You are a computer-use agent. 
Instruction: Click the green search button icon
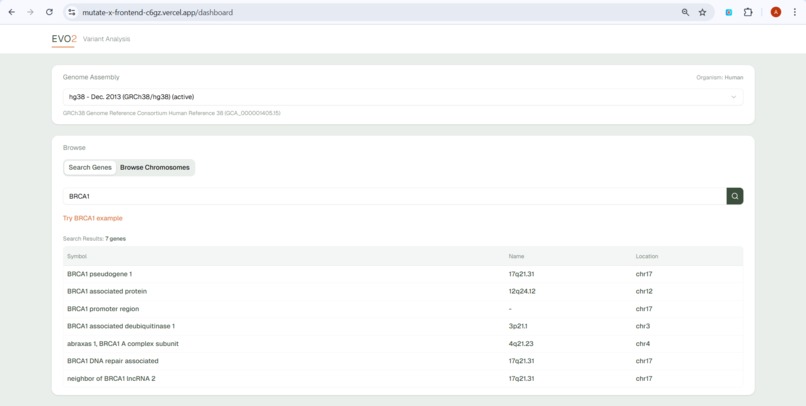point(735,196)
